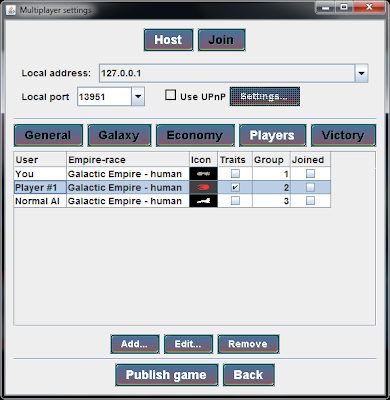Click the Traits column header

pos(235,160)
